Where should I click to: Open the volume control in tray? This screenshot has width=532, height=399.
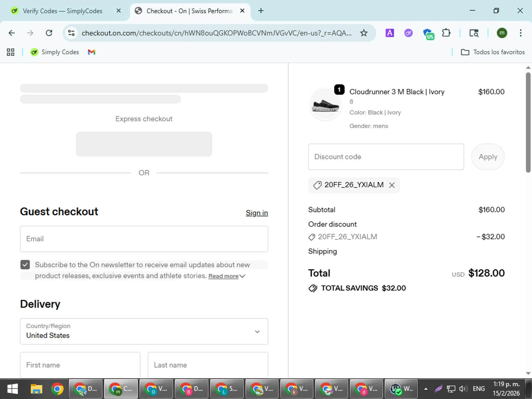463,389
